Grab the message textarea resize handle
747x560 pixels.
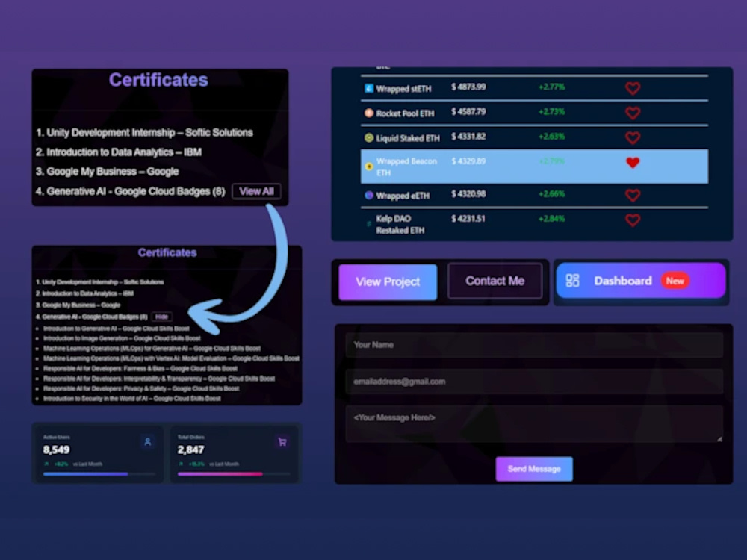tap(719, 438)
